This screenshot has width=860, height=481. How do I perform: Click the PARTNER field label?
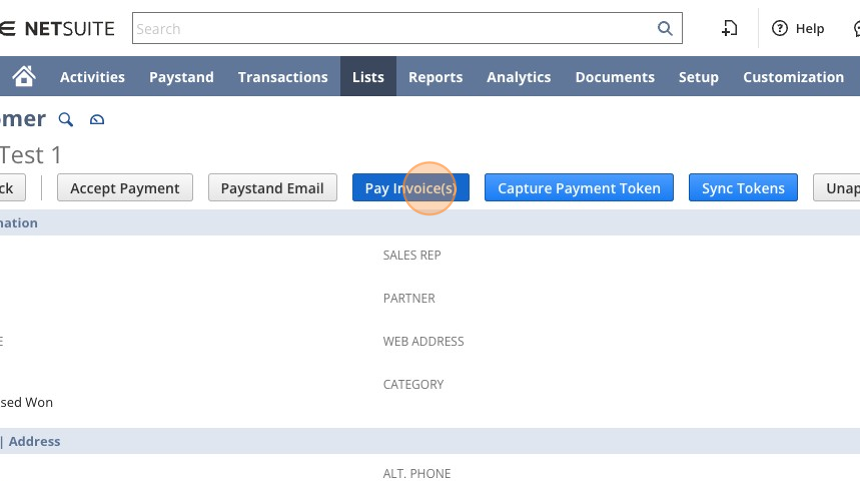pyautogui.click(x=409, y=298)
